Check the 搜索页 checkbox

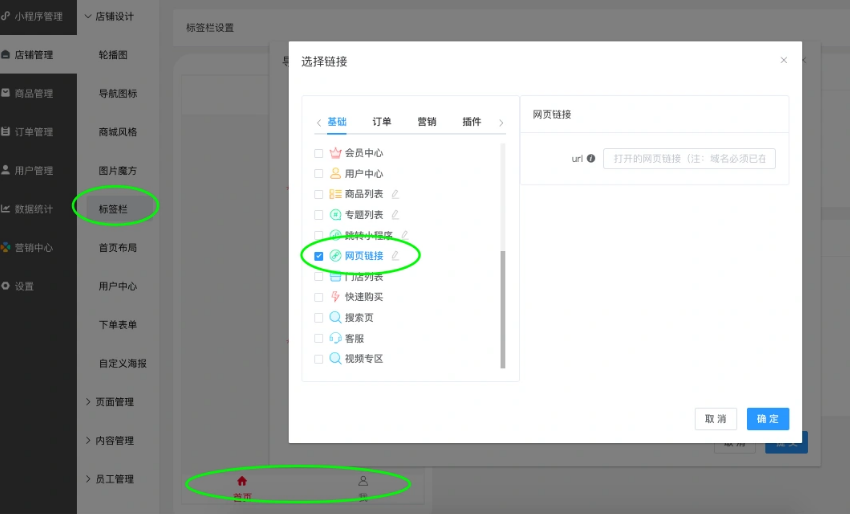click(319, 318)
